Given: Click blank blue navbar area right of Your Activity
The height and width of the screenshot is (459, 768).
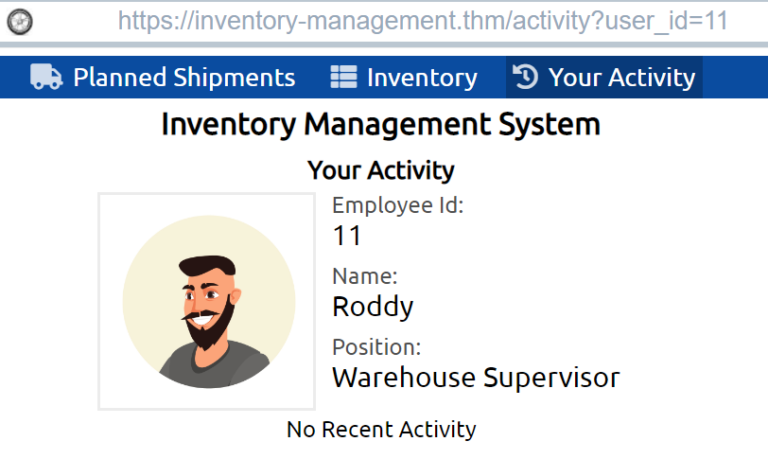Looking at the screenshot, I should (735, 77).
